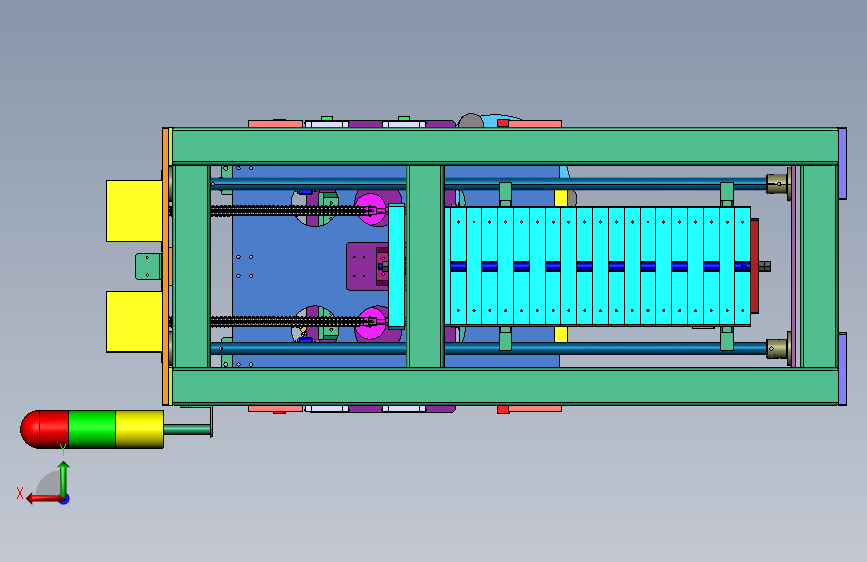This screenshot has width=867, height=562.
Task: Select the gray semicircle part above the top beam
Action: 471,121
